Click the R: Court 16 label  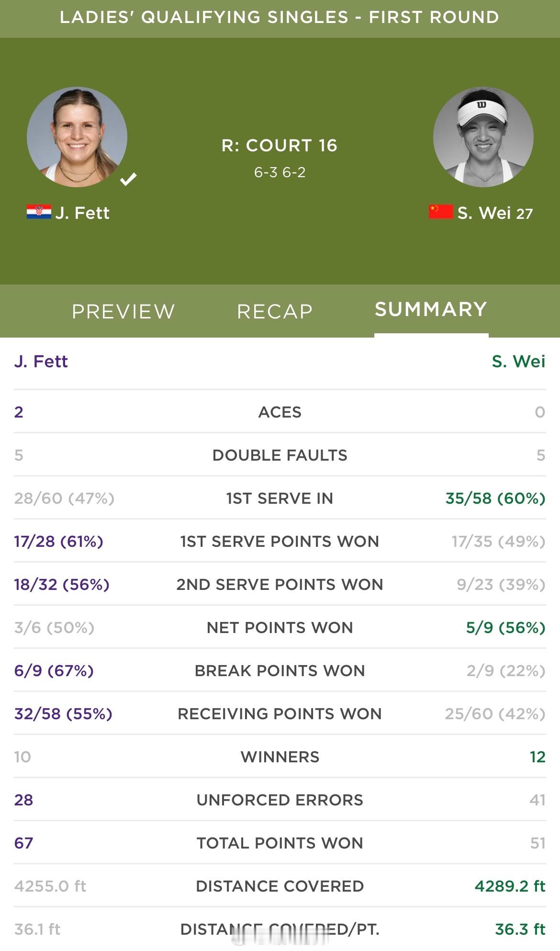[280, 146]
